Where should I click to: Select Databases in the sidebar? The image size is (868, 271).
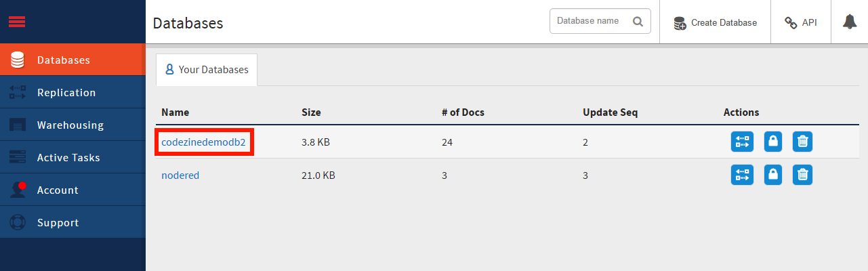pos(73,60)
